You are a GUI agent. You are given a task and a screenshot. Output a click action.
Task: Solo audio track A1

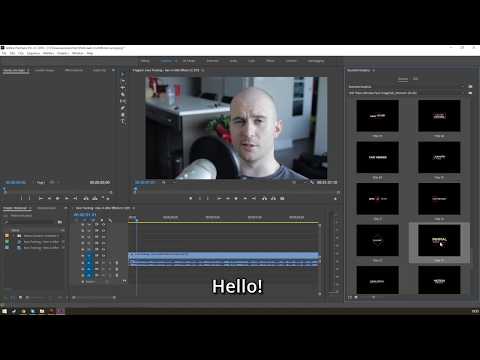click(110, 263)
